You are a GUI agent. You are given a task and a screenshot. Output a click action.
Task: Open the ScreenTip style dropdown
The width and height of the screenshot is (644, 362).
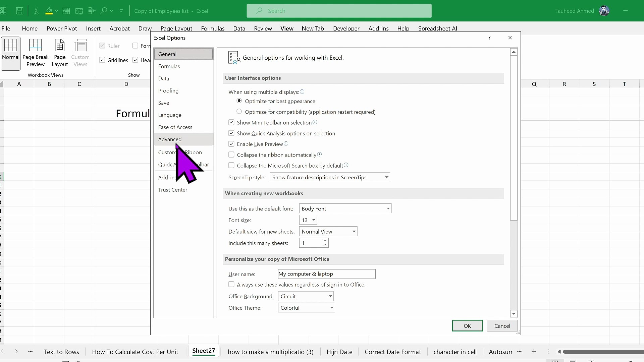[x=330, y=177]
